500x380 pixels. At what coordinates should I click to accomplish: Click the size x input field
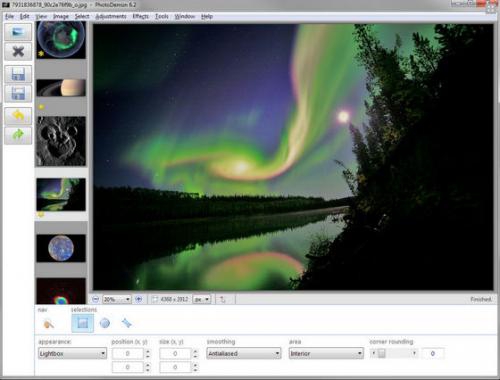coord(175,353)
